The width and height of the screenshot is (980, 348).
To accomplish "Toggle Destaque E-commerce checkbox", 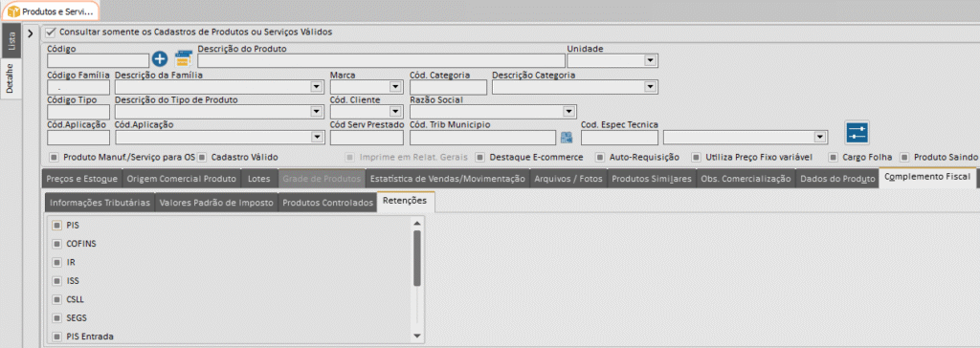I will 480,157.
